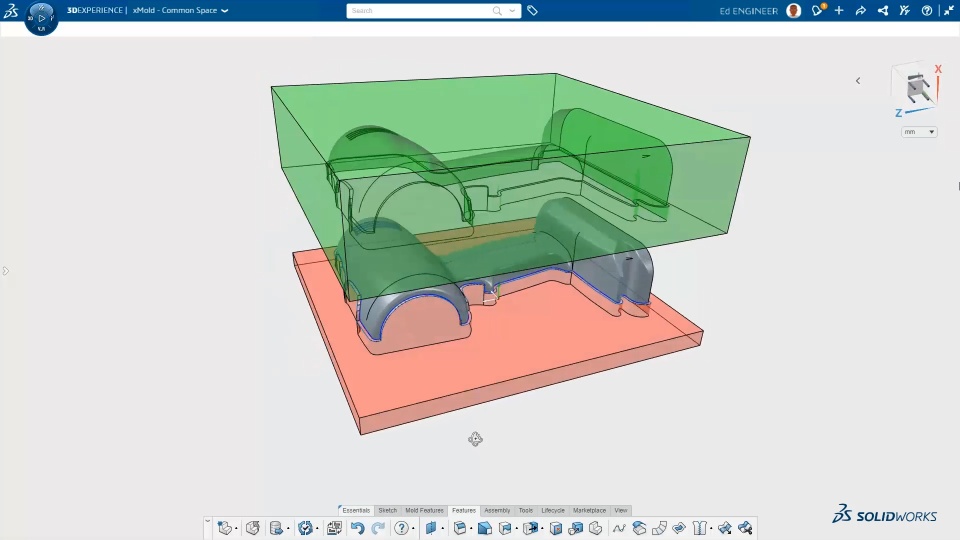This screenshot has width=960, height=540.
Task: Click the Ed ENGINEER user name
Action: [x=748, y=11]
